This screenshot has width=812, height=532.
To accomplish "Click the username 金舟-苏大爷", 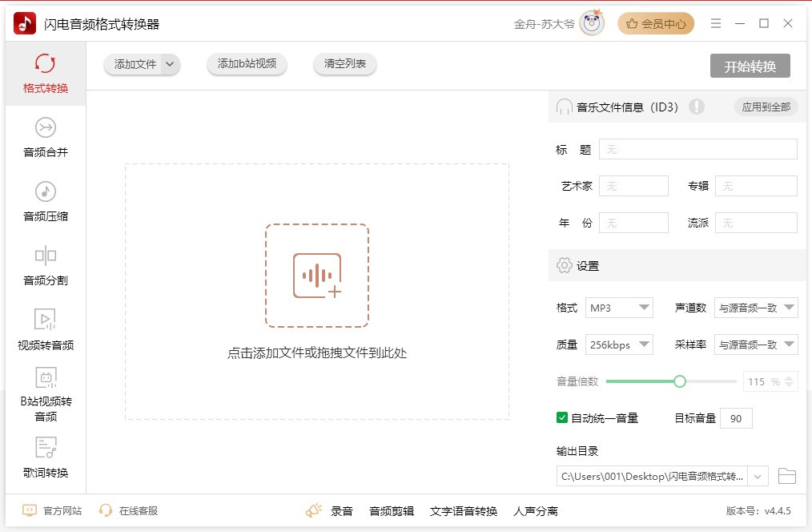I will pyautogui.click(x=545, y=24).
